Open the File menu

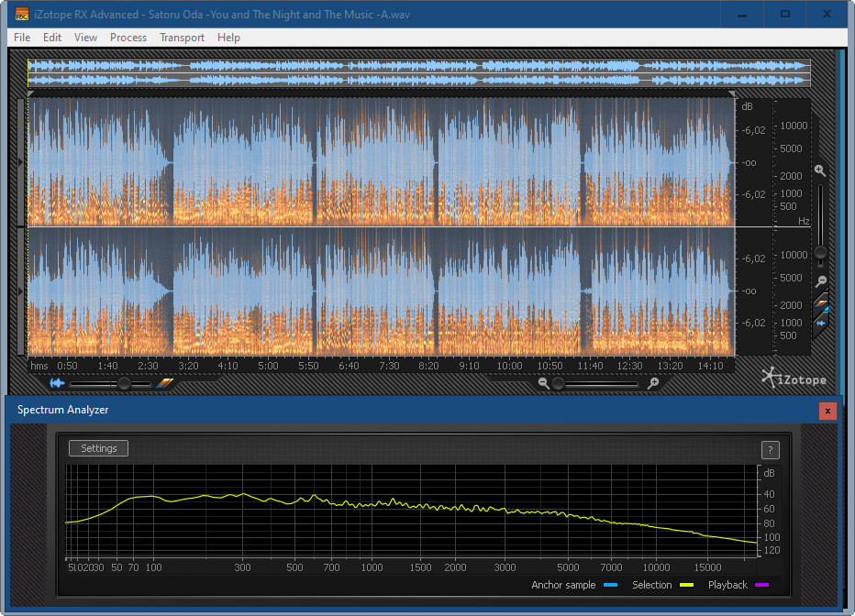(x=22, y=38)
